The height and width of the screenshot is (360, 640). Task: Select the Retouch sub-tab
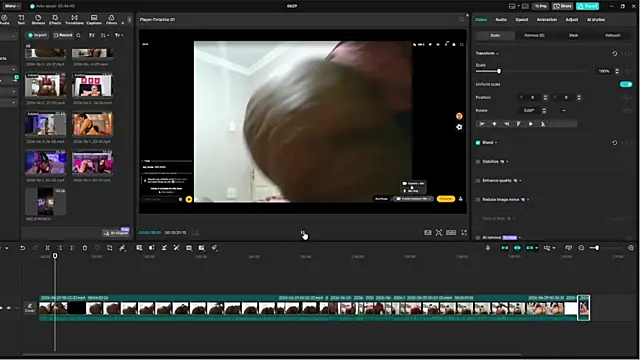click(x=612, y=36)
